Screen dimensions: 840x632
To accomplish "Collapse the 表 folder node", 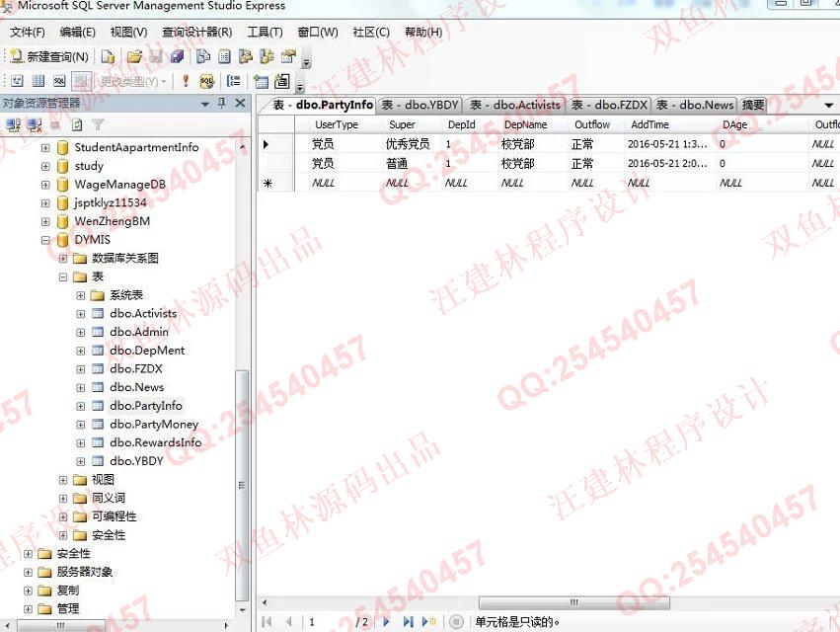I will pyautogui.click(x=63, y=277).
